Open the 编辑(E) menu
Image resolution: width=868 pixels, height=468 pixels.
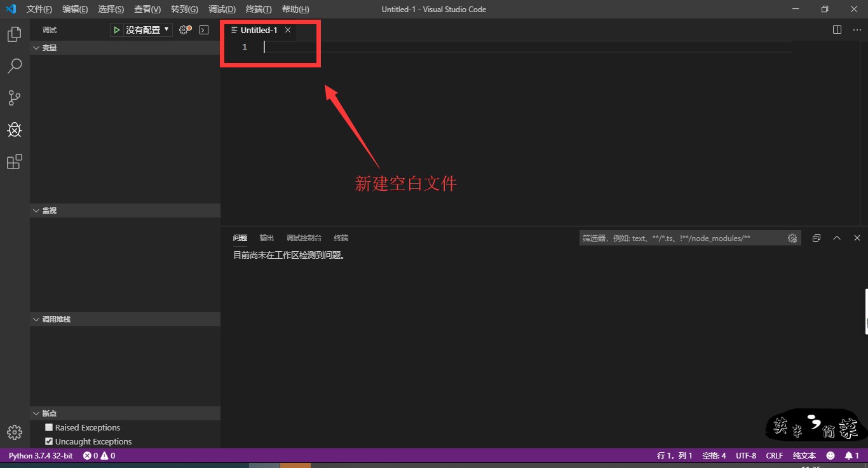[75, 9]
